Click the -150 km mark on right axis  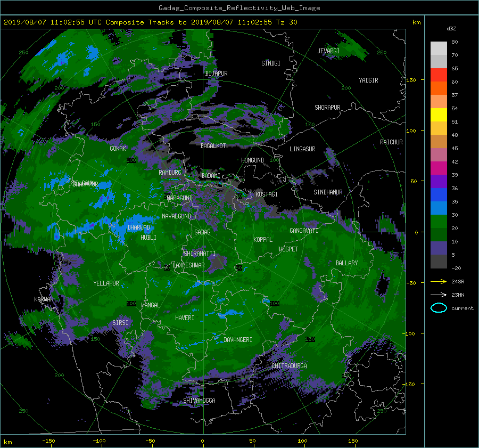pos(410,384)
